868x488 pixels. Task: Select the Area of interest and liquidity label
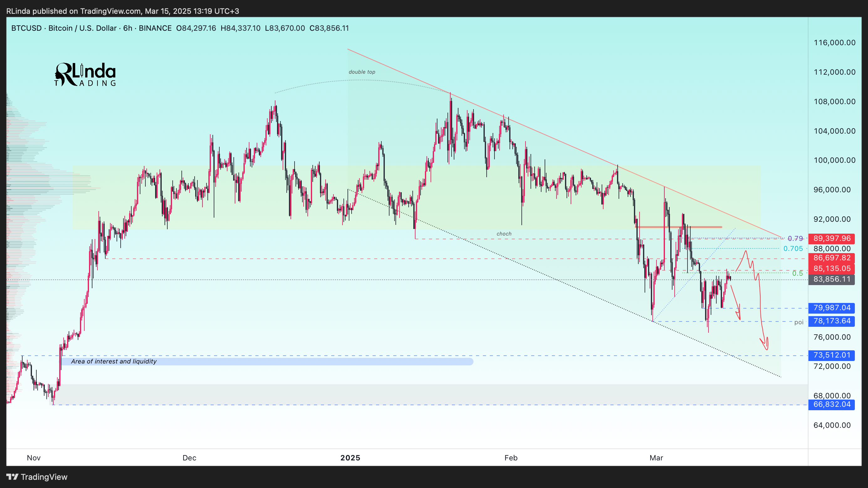point(113,361)
